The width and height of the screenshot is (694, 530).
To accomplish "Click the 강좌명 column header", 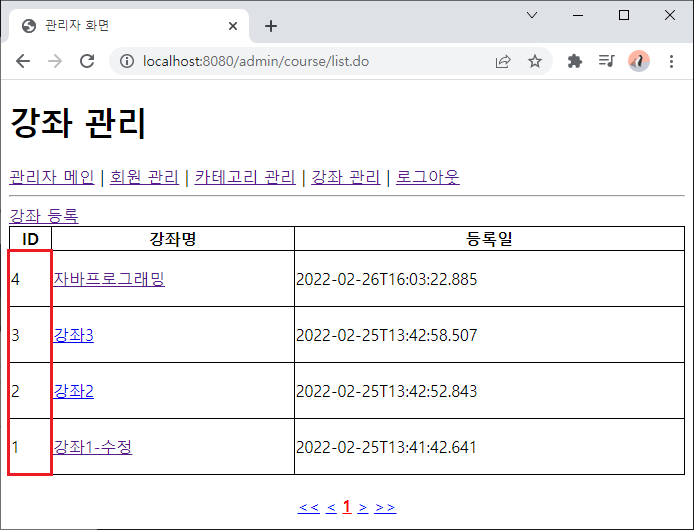I will [173, 239].
